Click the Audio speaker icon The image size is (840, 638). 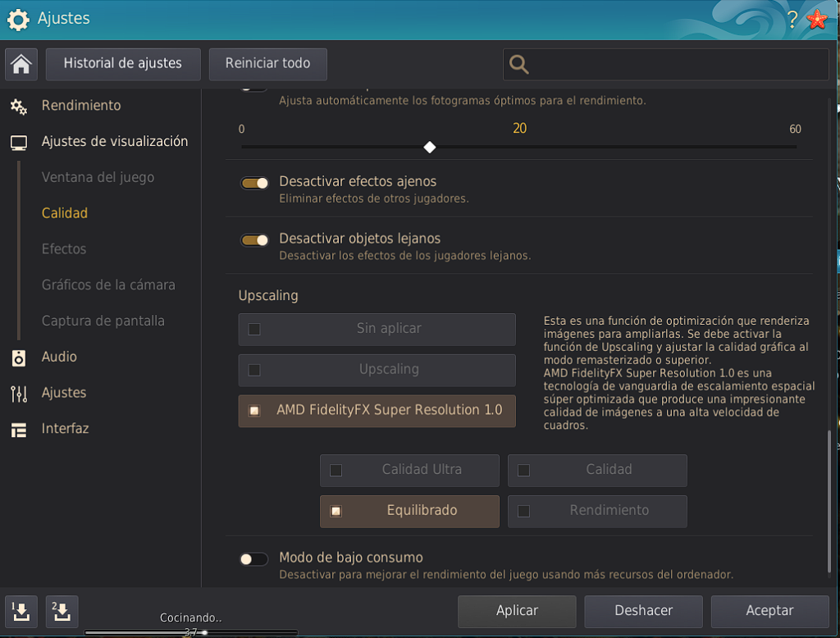(x=19, y=358)
